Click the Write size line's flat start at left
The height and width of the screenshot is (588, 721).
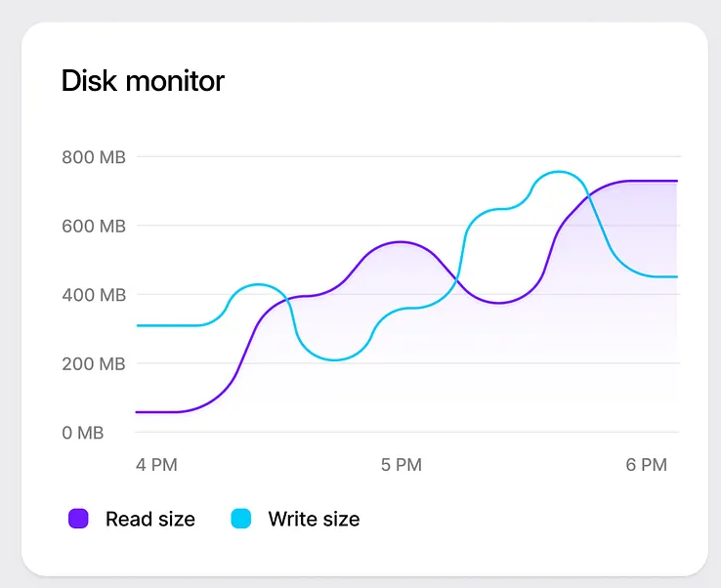[166, 325]
